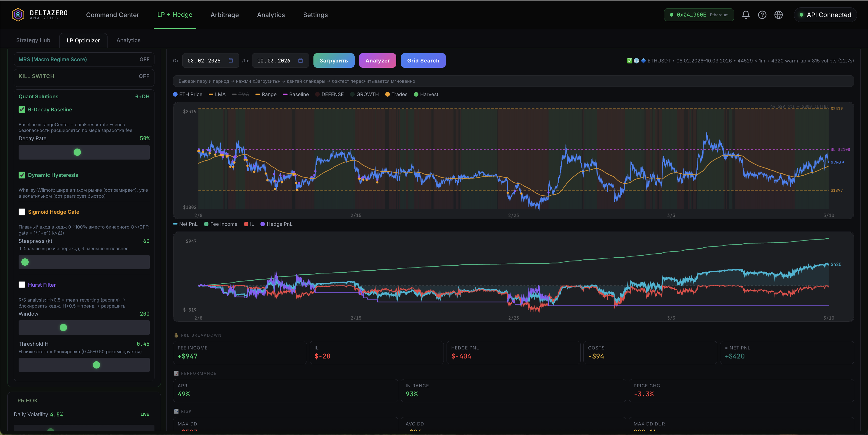The height and width of the screenshot is (435, 868).
Task: Enable the Sigmoid Hedge Gate checkbox
Action: (22, 212)
